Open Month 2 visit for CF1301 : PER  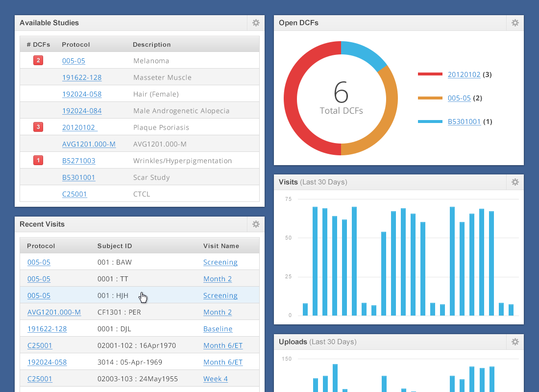point(218,312)
